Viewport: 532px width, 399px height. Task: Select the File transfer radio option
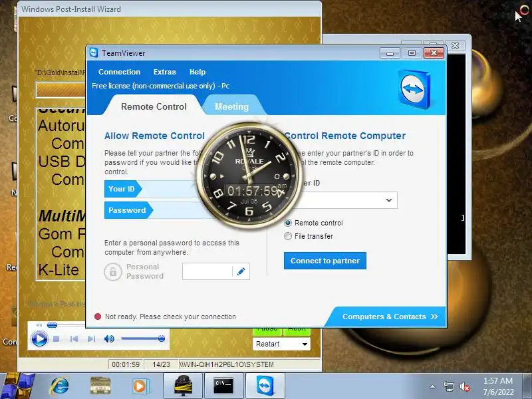(288, 236)
